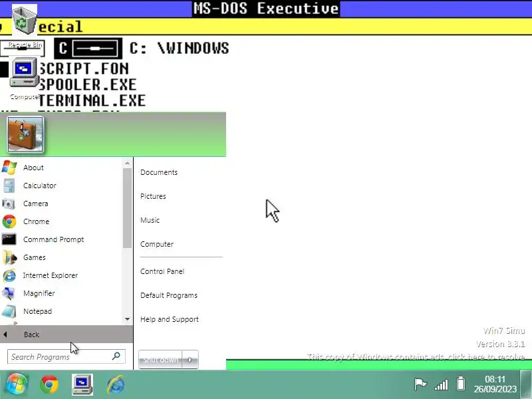Click the Windows Start orb
This screenshot has height=399, width=532.
(16, 384)
